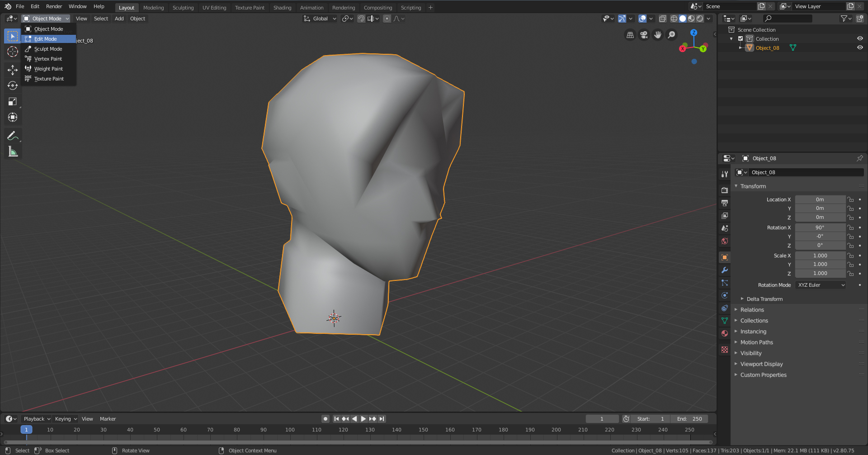This screenshot has height=455, width=868.
Task: Open the Texture properties checker tab
Action: pyautogui.click(x=725, y=350)
